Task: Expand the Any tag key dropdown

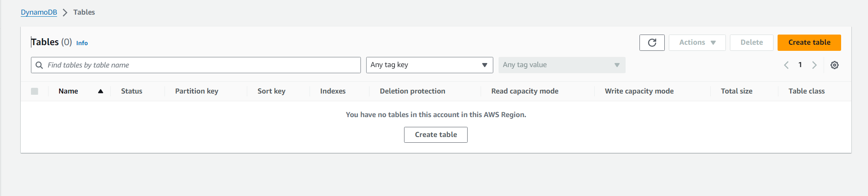Action: coord(429,65)
